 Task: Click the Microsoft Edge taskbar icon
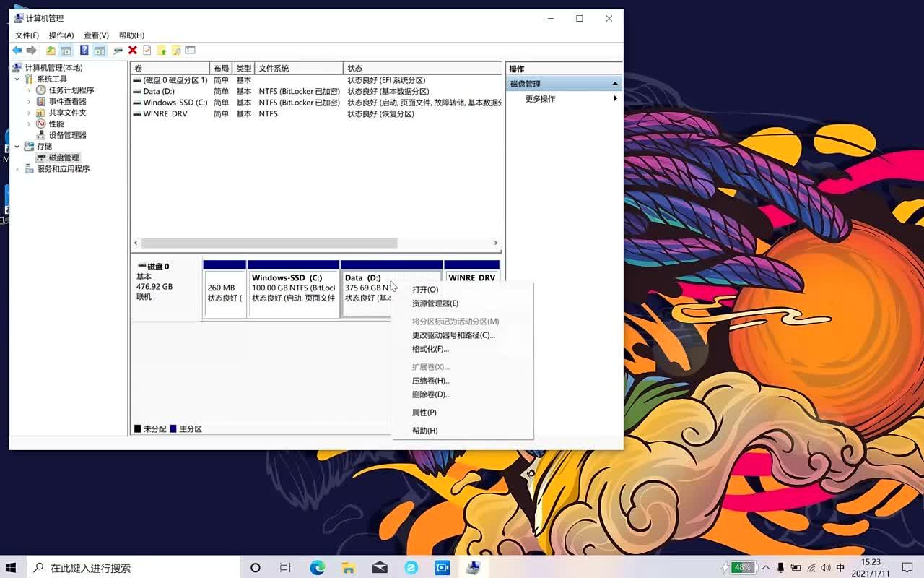tap(318, 567)
